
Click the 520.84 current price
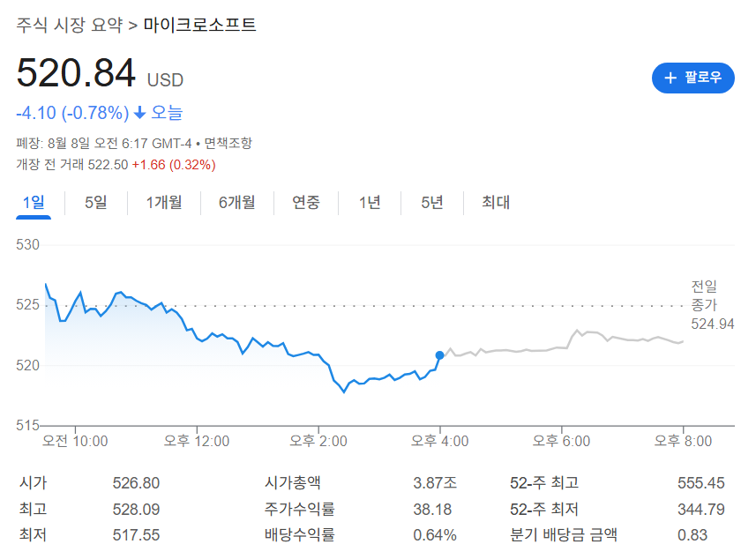tap(76, 73)
